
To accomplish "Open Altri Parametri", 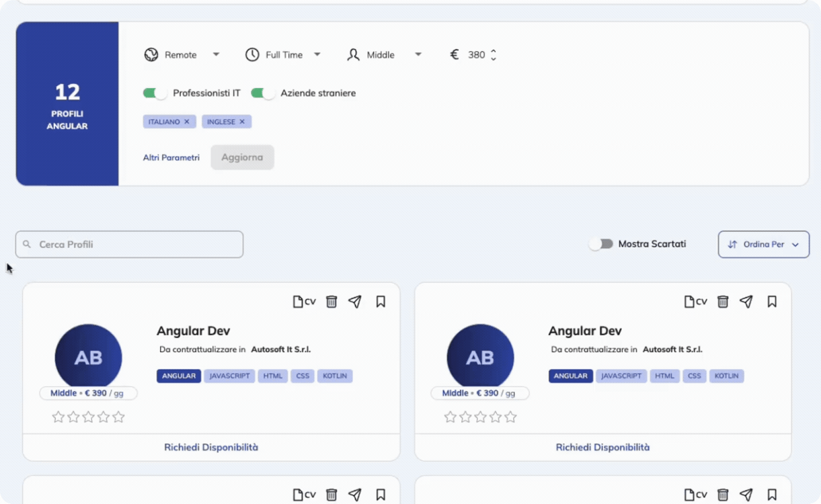I will [x=171, y=157].
